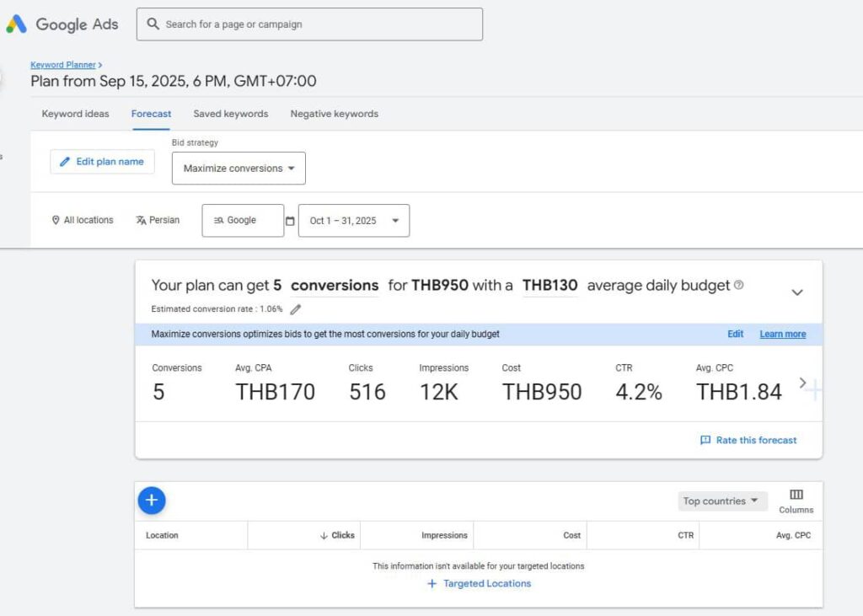863x616 pixels.
Task: Click the Edit plan name button
Action: [102, 162]
